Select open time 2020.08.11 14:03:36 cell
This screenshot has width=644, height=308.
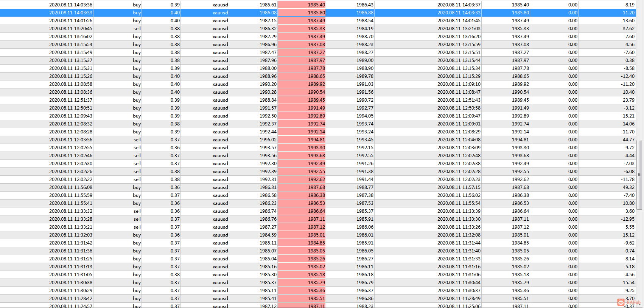coord(71,5)
